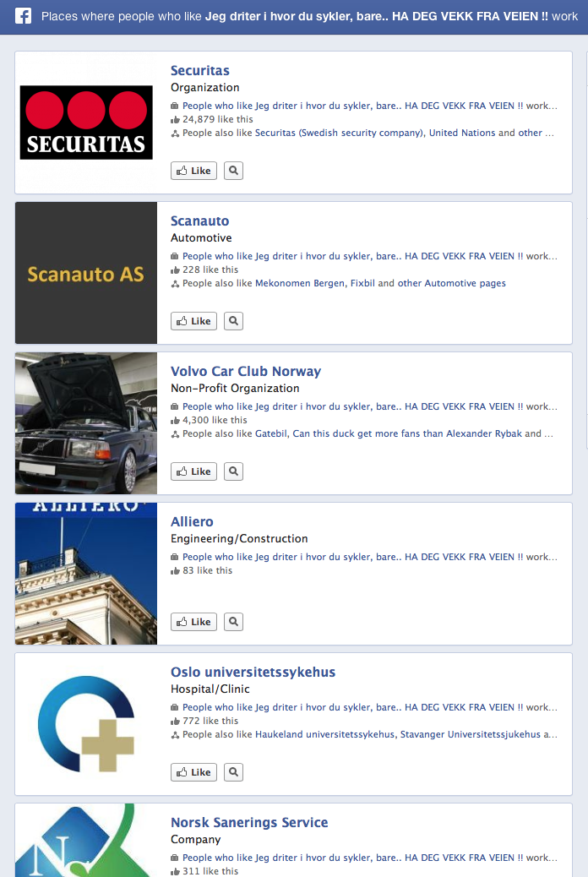Screen dimensions: 588x877
Task: Click search icon in Oslo universitetssykehus card
Action: [x=233, y=772]
